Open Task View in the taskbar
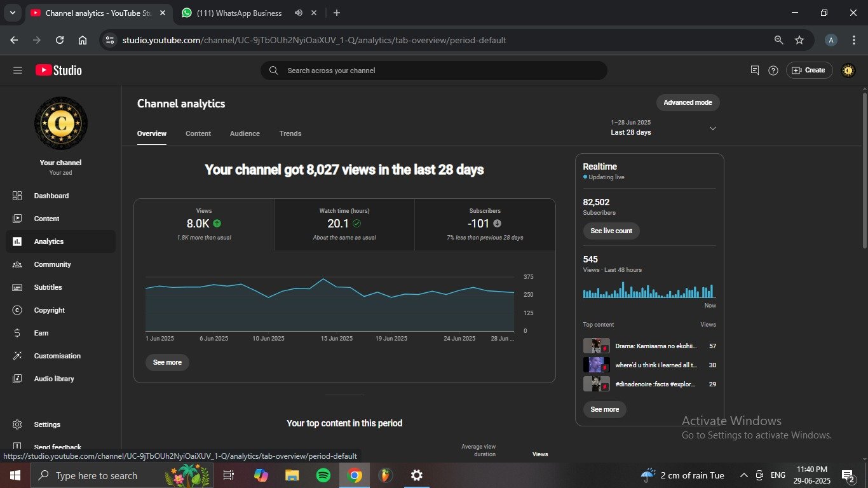 tap(229, 475)
